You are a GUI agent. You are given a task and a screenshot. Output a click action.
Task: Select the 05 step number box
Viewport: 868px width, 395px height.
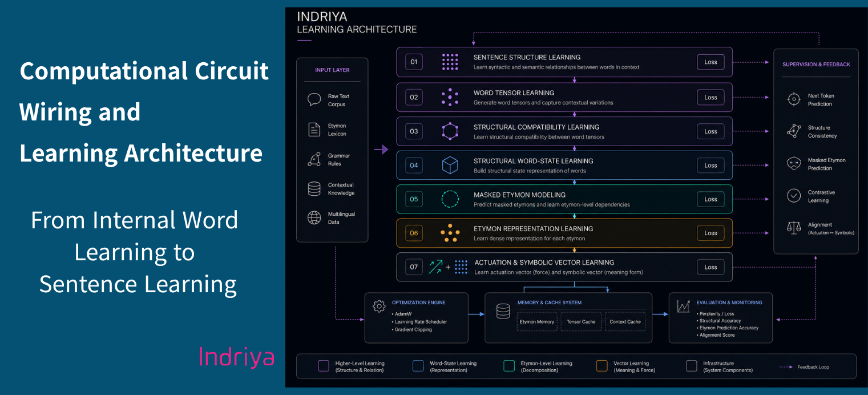[x=414, y=199]
